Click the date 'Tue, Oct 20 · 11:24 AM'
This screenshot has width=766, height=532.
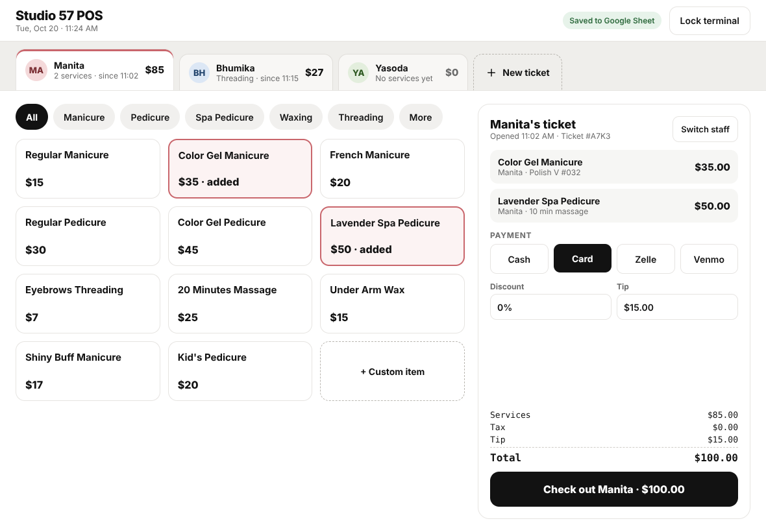tap(56, 29)
